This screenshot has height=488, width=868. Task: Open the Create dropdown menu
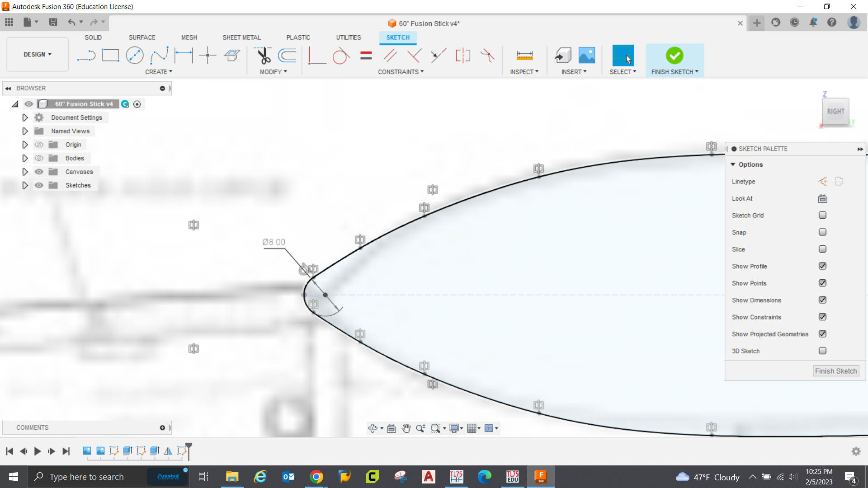pos(159,71)
